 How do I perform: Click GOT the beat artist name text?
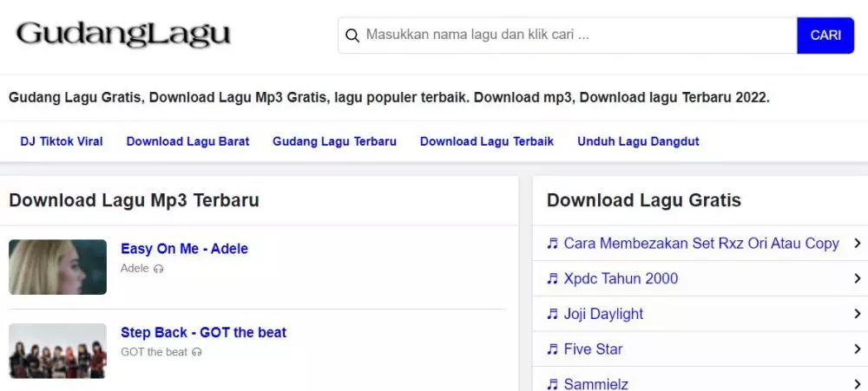click(154, 352)
